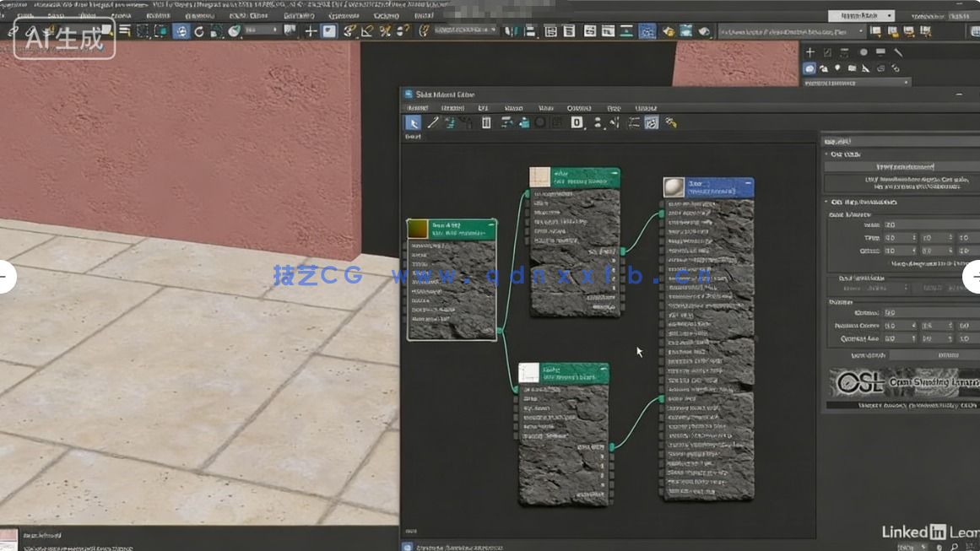This screenshot has width=980, height=551.
Task: Open the Options menu in the Slate editor
Action: coord(580,108)
